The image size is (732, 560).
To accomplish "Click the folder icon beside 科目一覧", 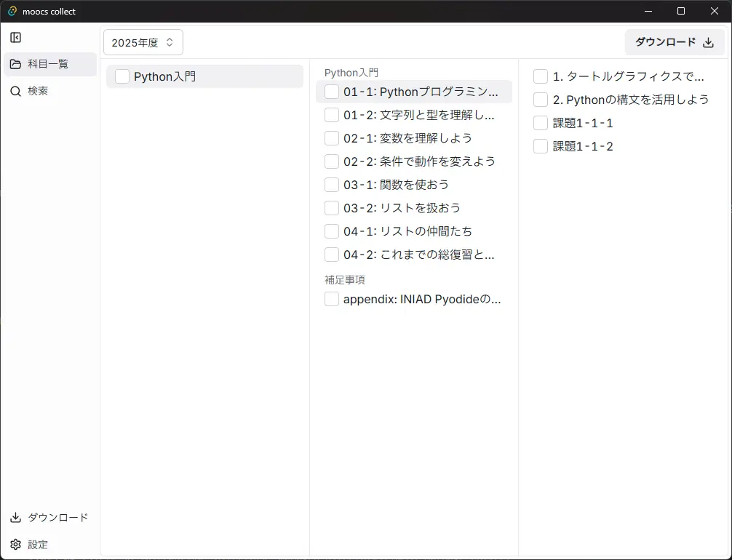I will [x=15, y=65].
